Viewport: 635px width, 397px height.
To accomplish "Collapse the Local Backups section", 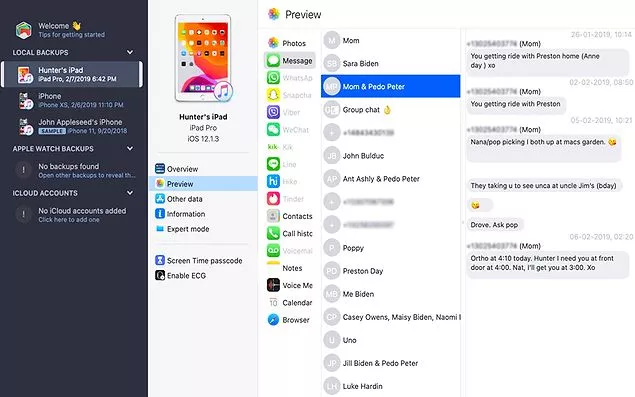I will (130, 52).
